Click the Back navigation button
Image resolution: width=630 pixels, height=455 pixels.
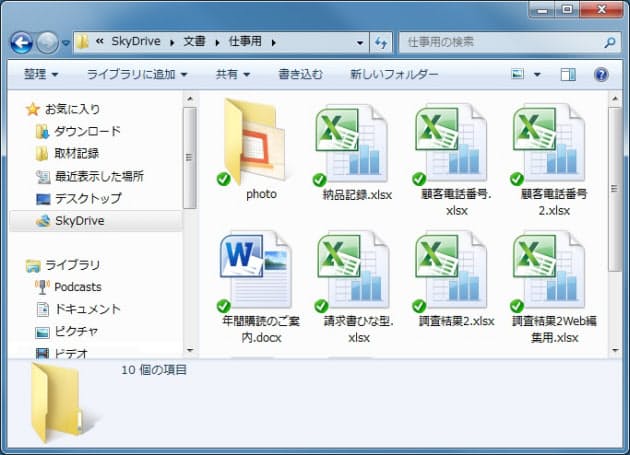(22, 43)
